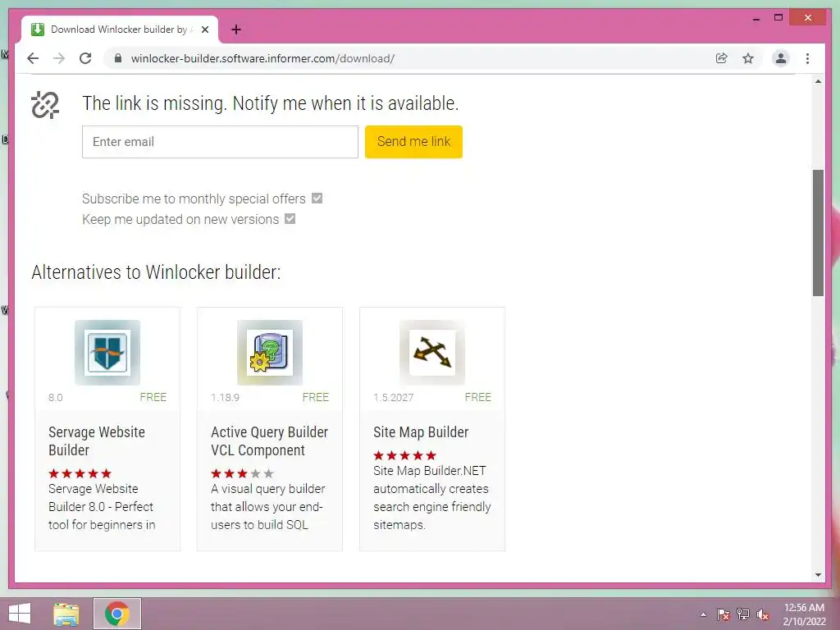Open Servage Website Builder title link
This screenshot has height=630, width=840.
97,441
